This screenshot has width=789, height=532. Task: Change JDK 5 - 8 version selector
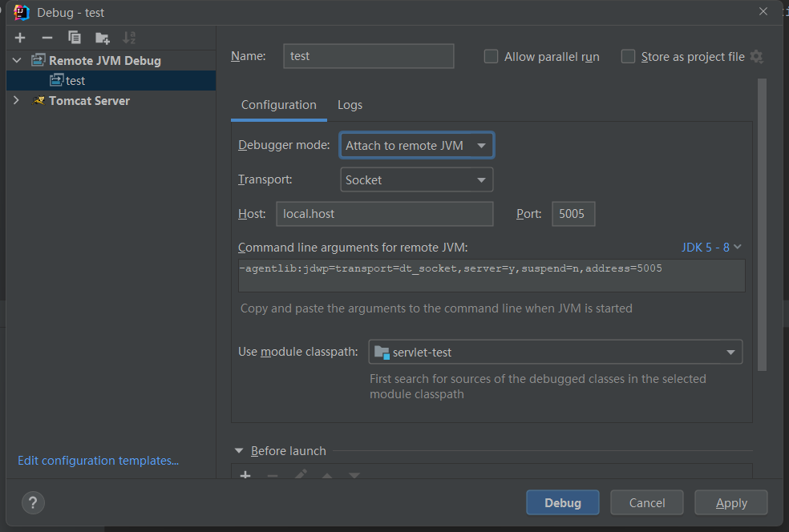pyautogui.click(x=711, y=248)
